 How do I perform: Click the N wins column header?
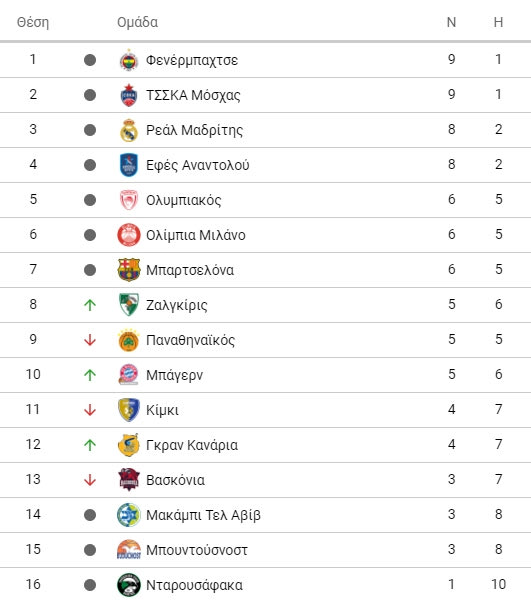pos(451,22)
